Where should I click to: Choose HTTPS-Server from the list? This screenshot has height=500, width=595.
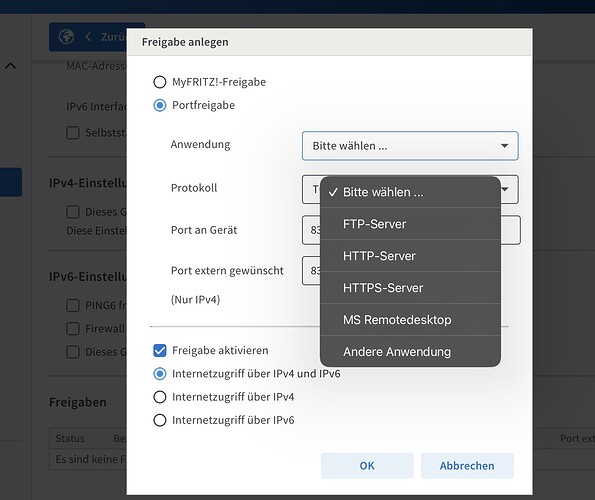[410, 288]
